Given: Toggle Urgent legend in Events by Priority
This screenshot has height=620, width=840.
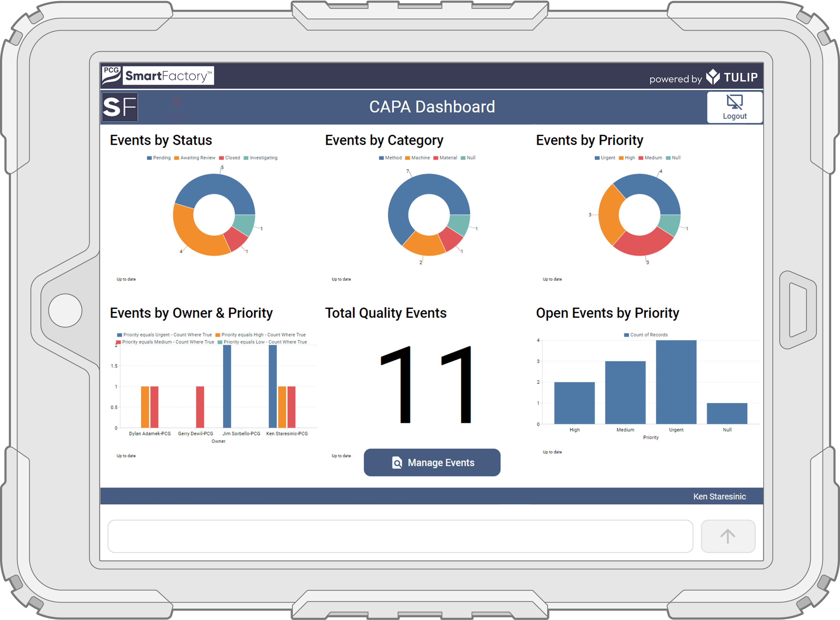Looking at the screenshot, I should [x=605, y=158].
